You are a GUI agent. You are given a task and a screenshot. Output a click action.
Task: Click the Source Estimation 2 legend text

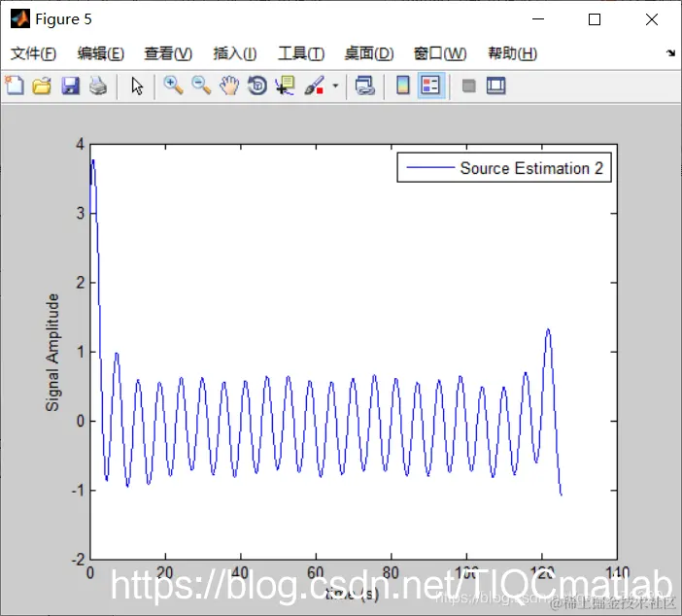pos(531,168)
